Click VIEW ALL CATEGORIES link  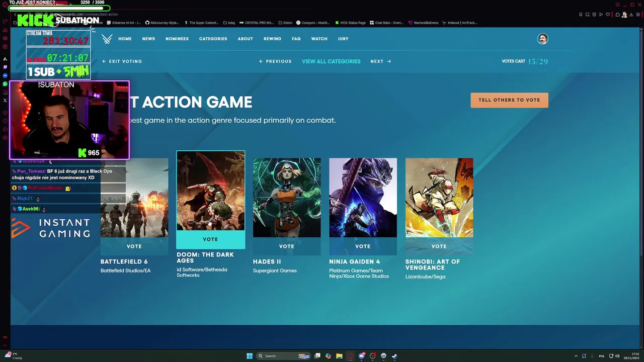(x=331, y=61)
